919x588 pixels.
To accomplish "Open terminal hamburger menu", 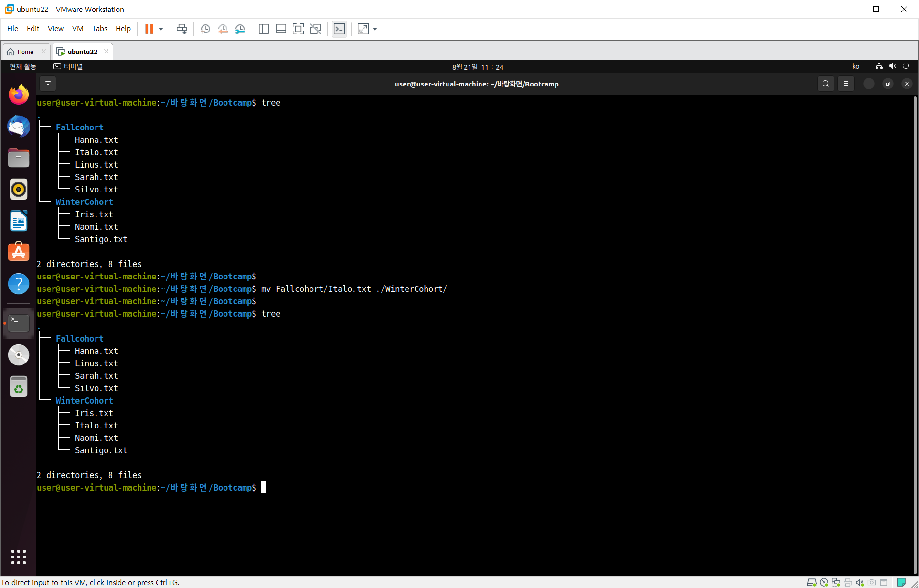I will click(x=845, y=84).
